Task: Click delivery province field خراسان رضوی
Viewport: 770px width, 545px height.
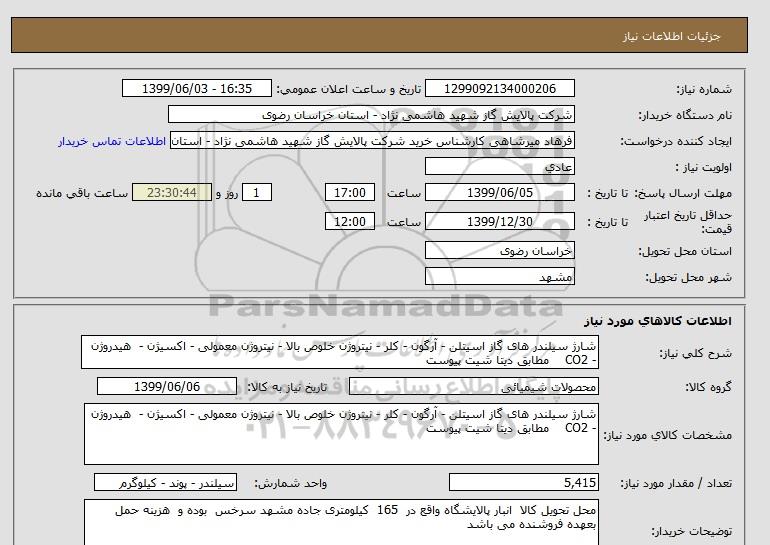Action: pos(502,252)
